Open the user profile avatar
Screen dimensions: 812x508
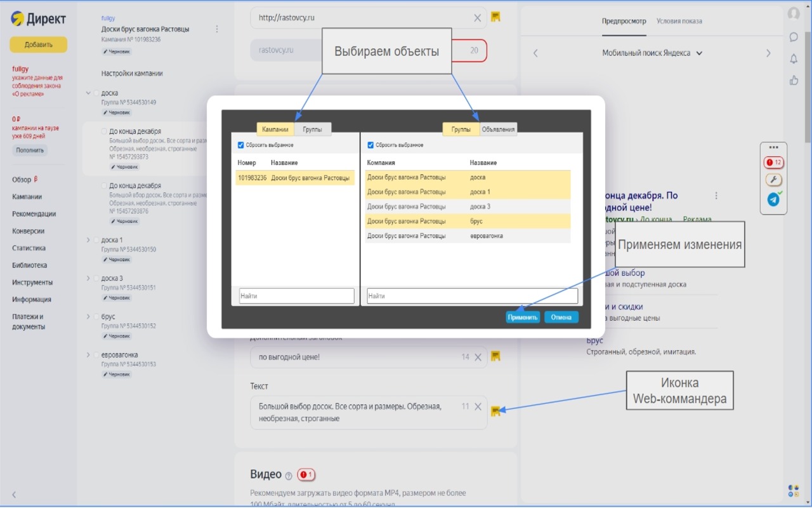point(794,14)
